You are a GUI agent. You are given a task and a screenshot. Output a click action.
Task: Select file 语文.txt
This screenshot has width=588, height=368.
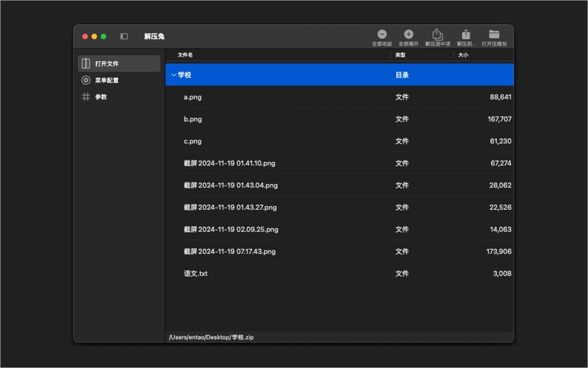pyautogui.click(x=196, y=273)
